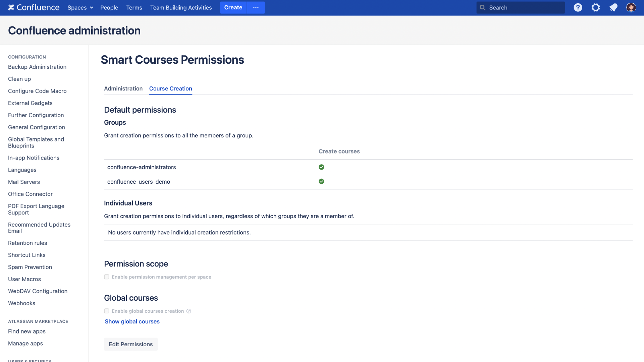Viewport: 644px width, 362px height.
Task: Open the Show global courses link
Action: 132,321
